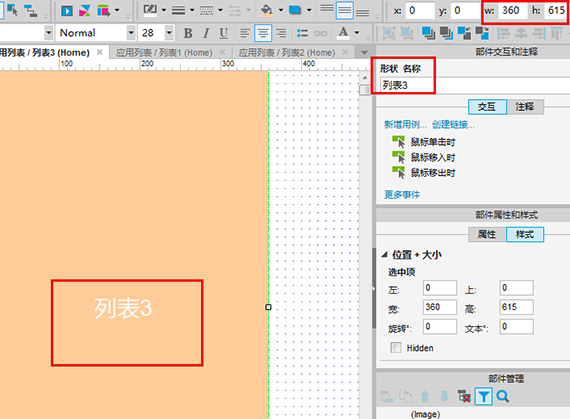The image size is (570, 419).
Task: Click the search magnifier in widget manager
Action: click(x=503, y=396)
